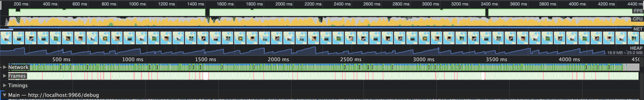Select the Network track label

[x=18, y=67]
